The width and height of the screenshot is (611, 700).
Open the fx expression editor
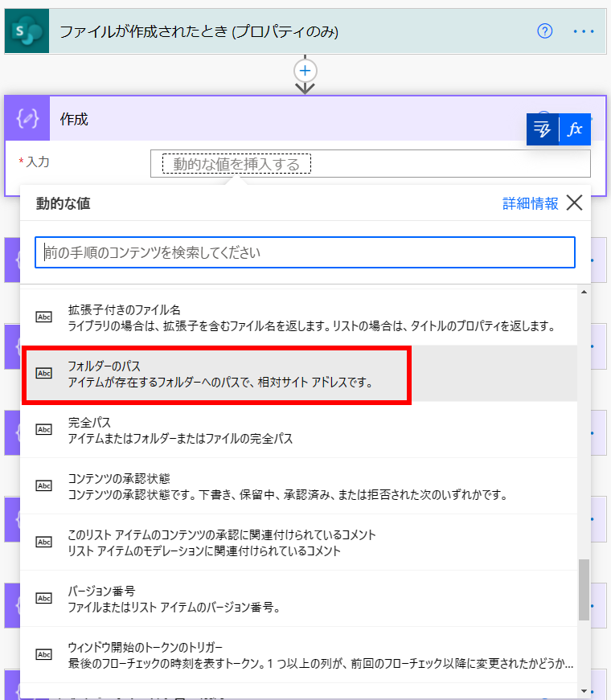(x=575, y=129)
